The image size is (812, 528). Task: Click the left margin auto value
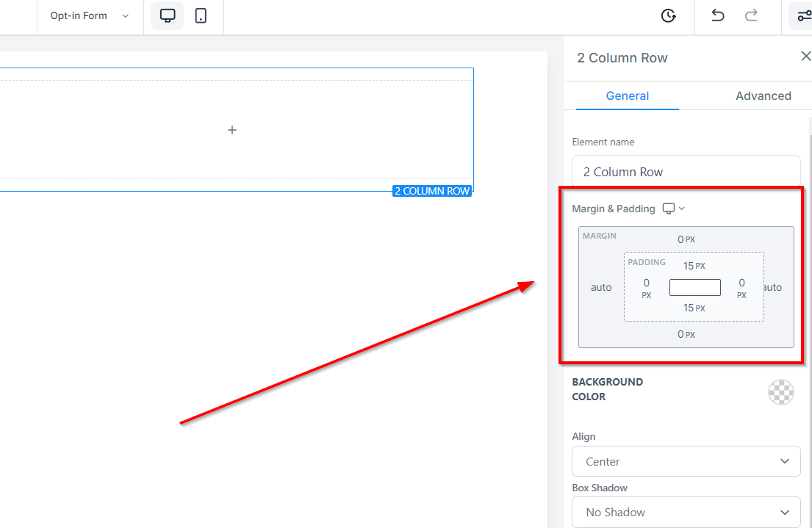click(x=601, y=287)
